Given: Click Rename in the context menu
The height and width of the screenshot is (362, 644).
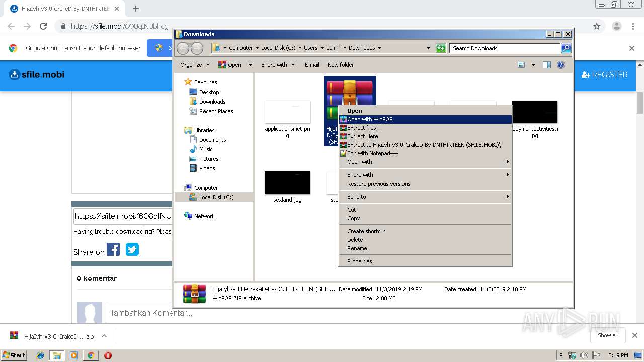Looking at the screenshot, I should click(425, 248).
